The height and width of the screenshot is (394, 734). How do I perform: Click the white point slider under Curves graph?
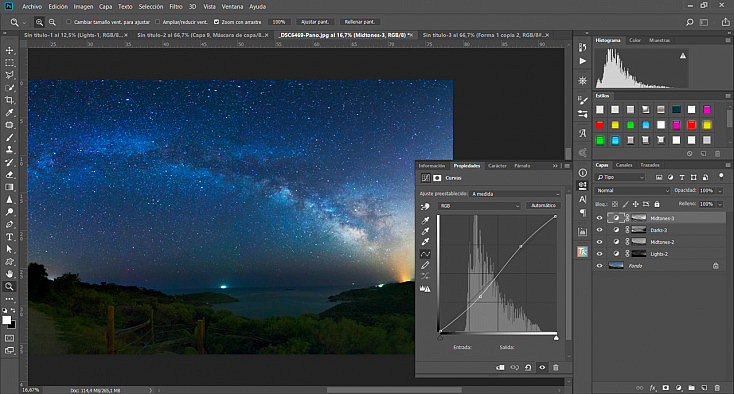pos(556,337)
